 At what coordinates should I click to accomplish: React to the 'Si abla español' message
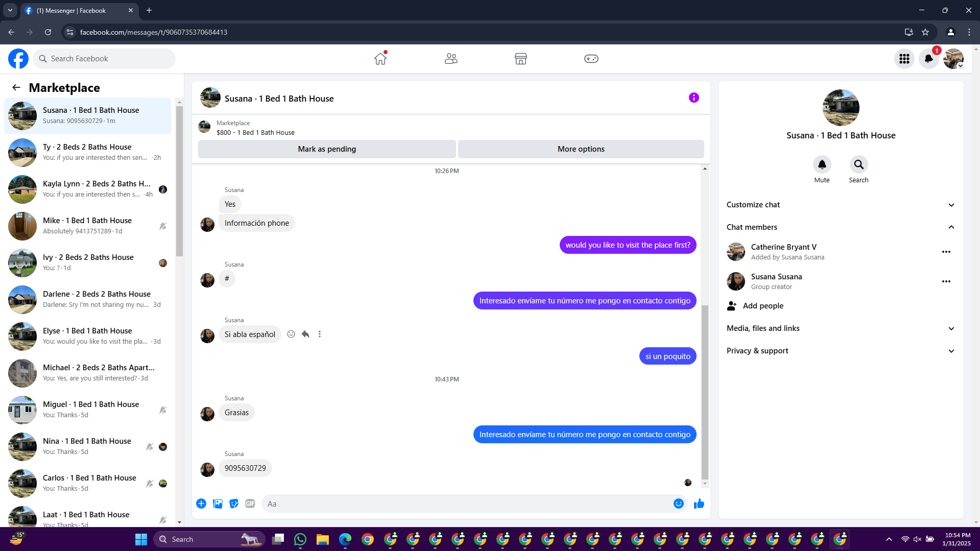[x=291, y=334]
